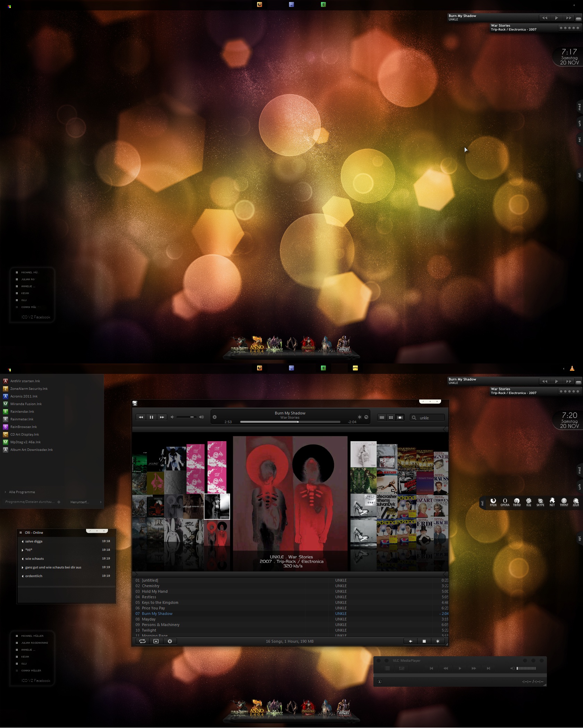Open the JDLR downloader icon
This screenshot has width=583, height=728.
(x=576, y=502)
